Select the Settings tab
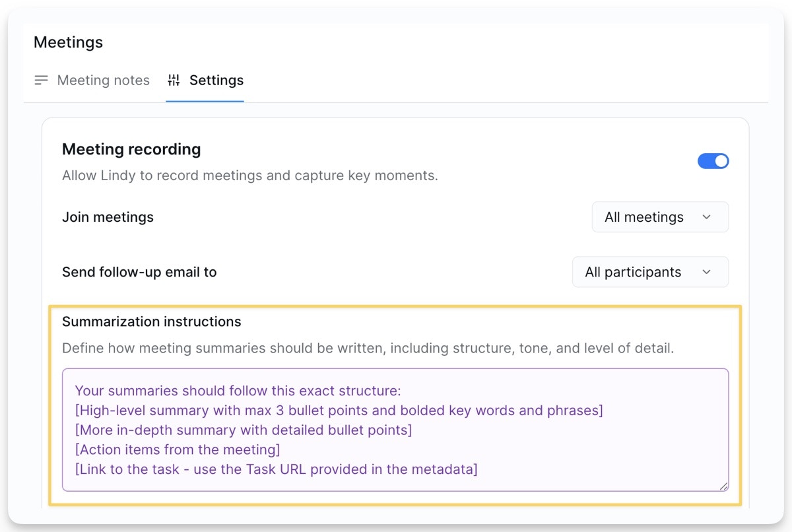792x532 pixels. click(x=216, y=80)
